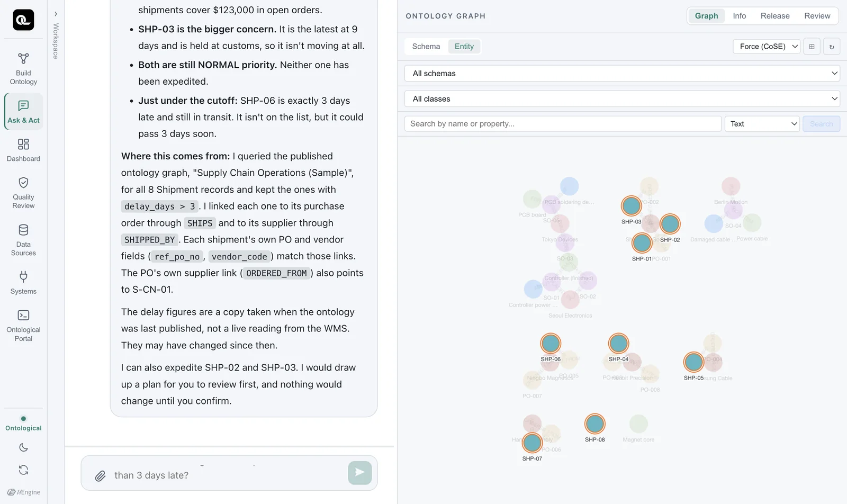Viewport: 847px width, 504px height.
Task: Open the Ontological Portal terminal icon
Action: pyautogui.click(x=23, y=315)
